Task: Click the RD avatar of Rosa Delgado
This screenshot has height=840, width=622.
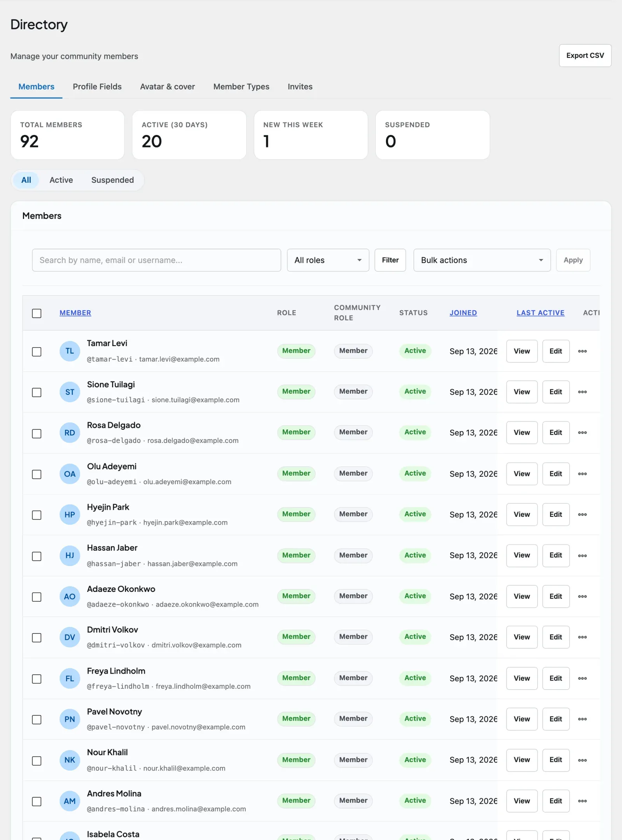Action: click(x=70, y=433)
